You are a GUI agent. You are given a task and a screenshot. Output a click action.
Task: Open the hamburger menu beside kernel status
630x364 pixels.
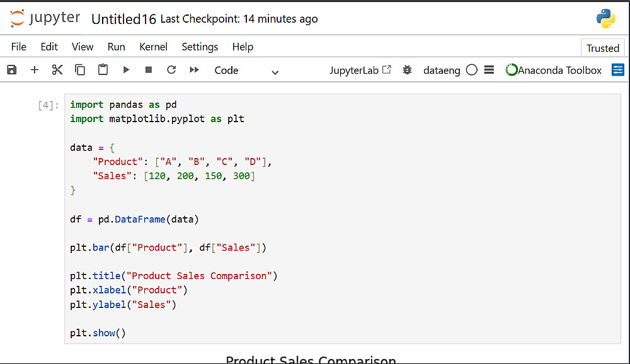489,70
